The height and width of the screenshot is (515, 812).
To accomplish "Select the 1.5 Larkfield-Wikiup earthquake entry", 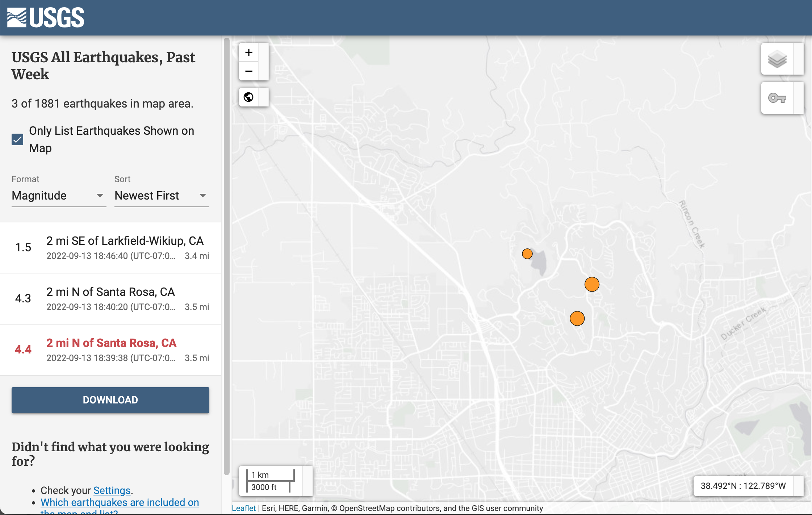I will coord(110,248).
